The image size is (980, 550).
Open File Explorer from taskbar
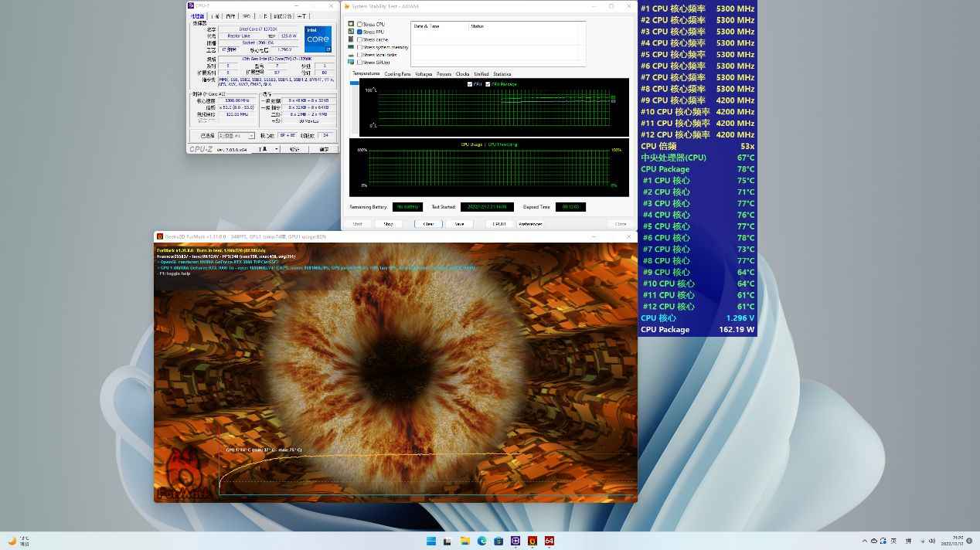pyautogui.click(x=464, y=541)
